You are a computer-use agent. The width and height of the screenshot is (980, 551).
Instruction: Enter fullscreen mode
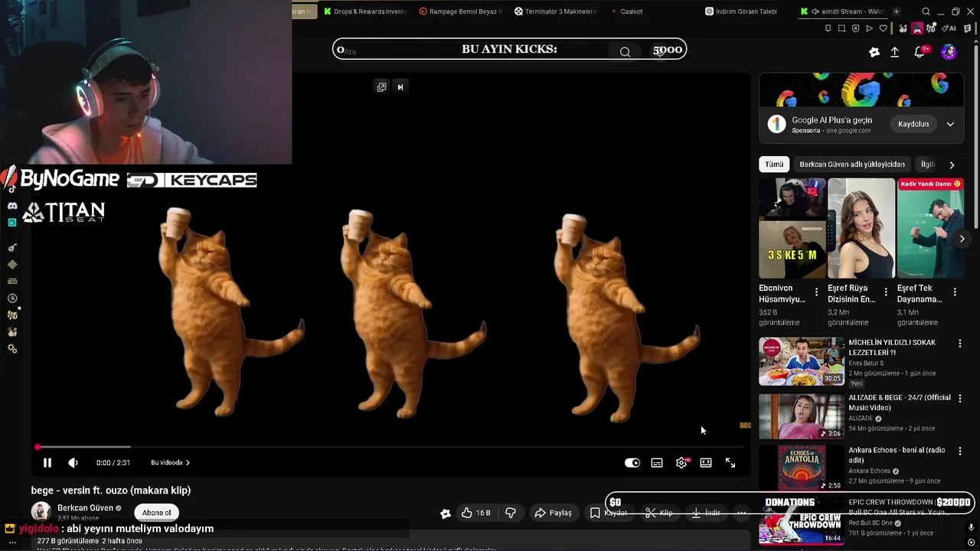730,462
